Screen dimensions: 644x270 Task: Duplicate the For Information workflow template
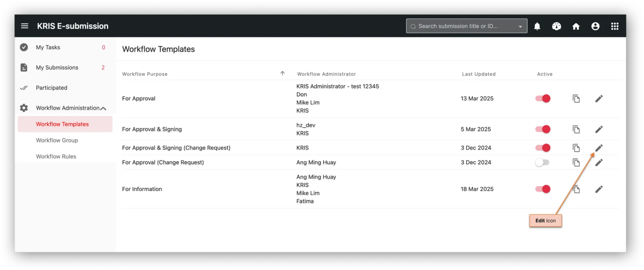coord(576,189)
